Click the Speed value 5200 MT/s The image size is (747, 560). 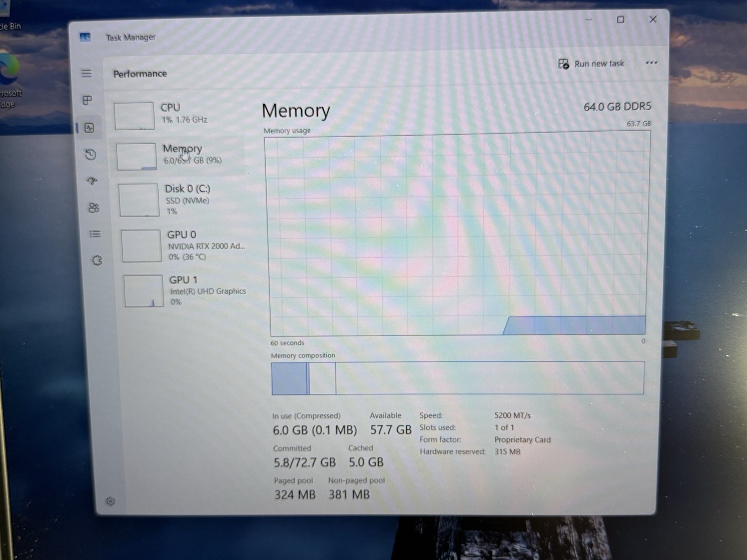click(x=513, y=415)
